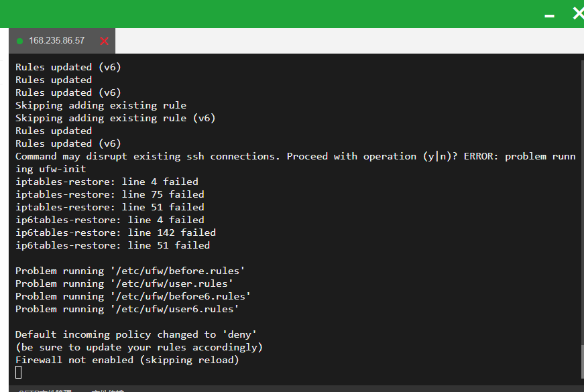This screenshot has height=392, width=584.
Task: Select the 168.235.86.57 session tab
Action: [56, 41]
